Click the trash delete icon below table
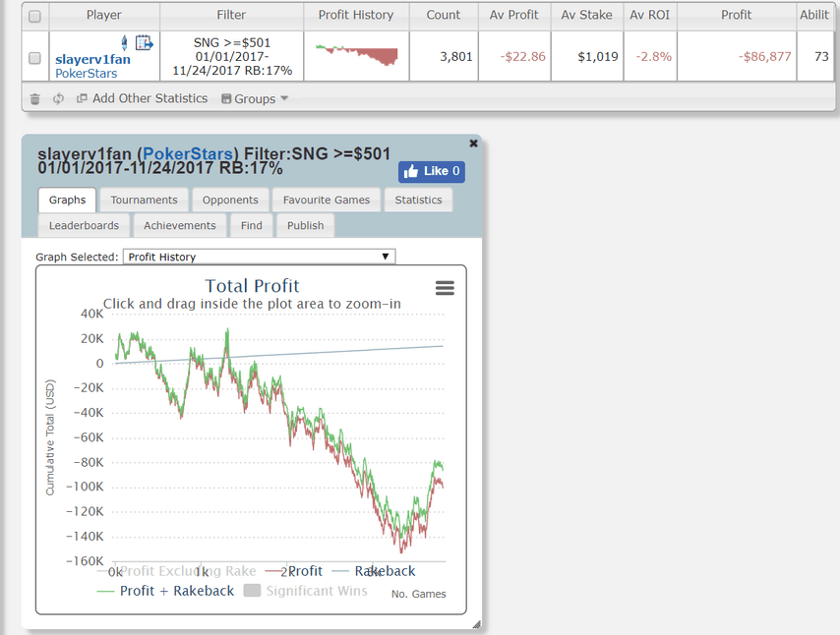Viewport: 840px width, 635px height. [34, 98]
